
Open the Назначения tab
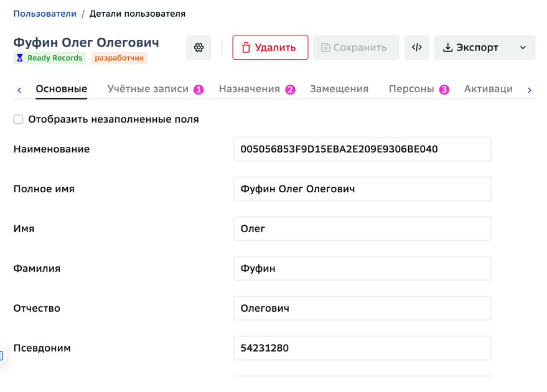point(257,89)
